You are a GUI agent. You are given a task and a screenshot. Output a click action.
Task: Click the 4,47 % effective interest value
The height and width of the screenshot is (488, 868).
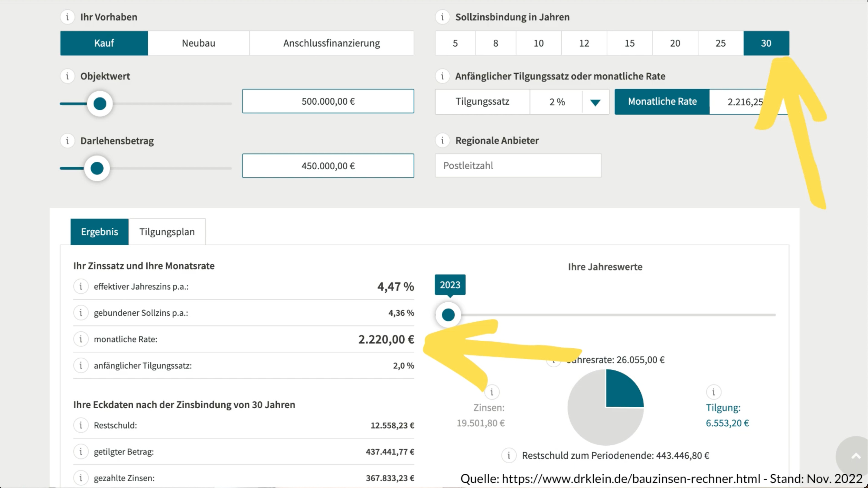[396, 286]
